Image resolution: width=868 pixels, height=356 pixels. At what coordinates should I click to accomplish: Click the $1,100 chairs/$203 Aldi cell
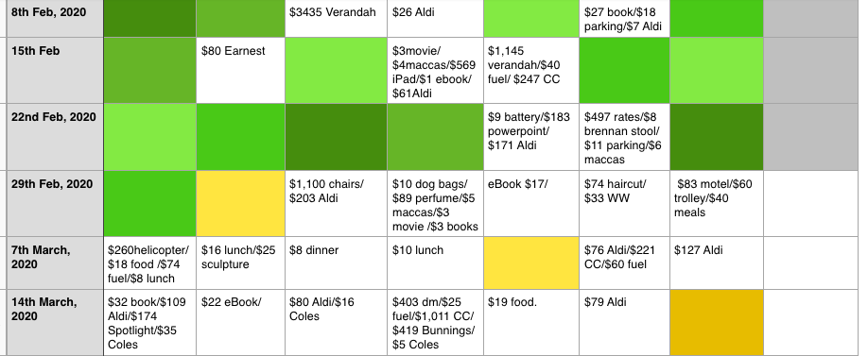(336, 203)
